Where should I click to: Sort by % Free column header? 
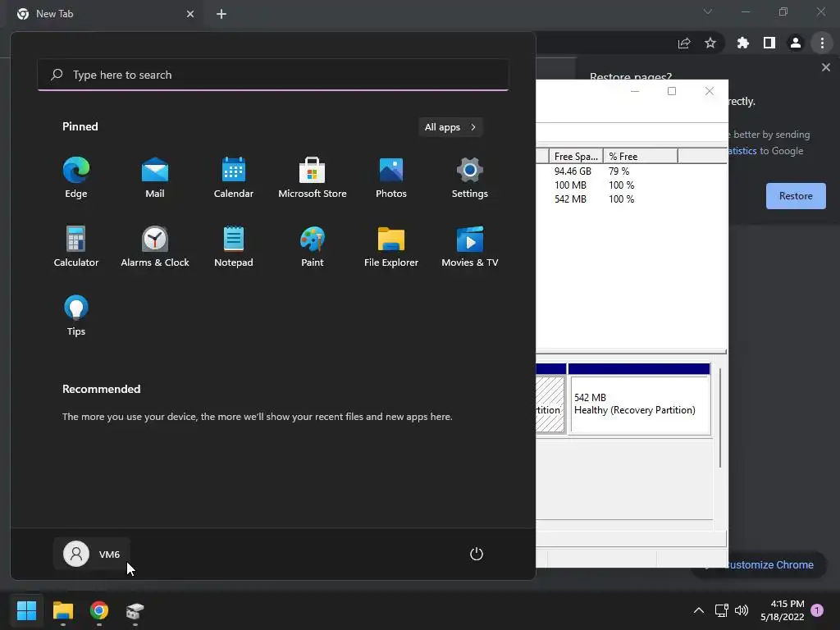(641, 157)
